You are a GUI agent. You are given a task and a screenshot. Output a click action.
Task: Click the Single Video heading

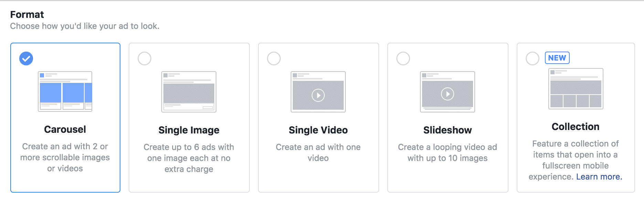[318, 130]
